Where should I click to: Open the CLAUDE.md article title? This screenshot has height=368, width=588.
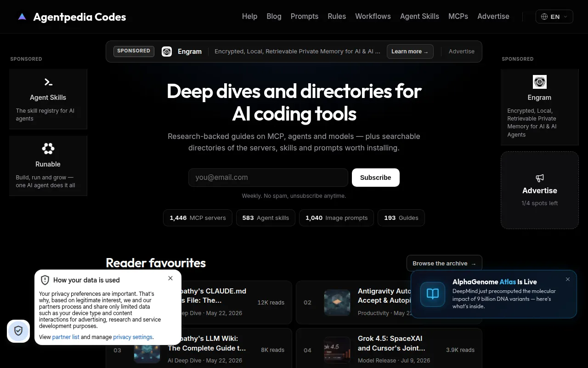(x=207, y=296)
